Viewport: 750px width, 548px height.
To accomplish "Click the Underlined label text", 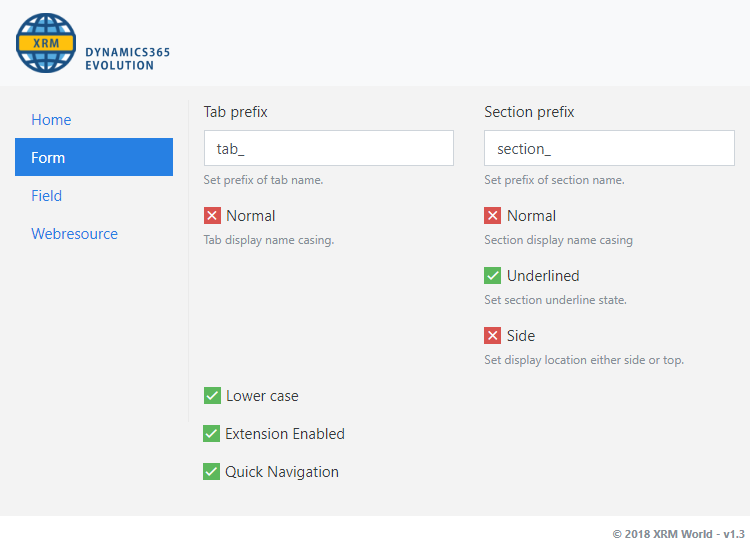I will click(x=543, y=276).
